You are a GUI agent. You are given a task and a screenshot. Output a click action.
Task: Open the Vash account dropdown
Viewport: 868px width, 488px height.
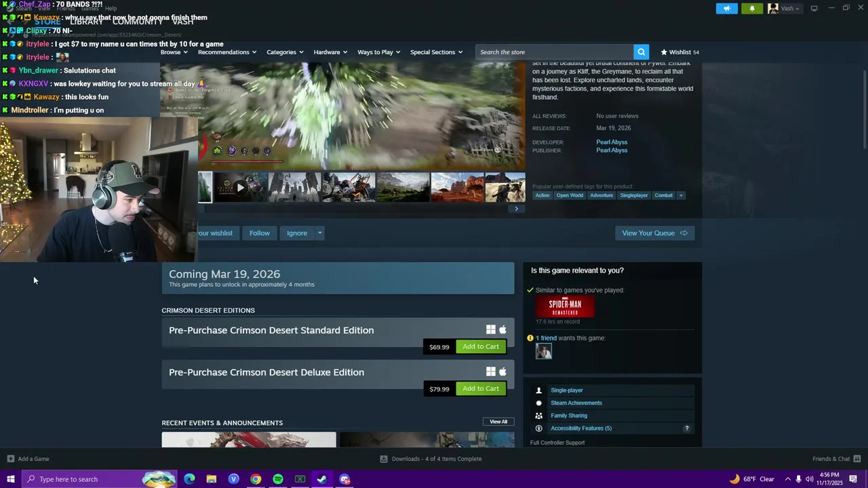tap(784, 8)
